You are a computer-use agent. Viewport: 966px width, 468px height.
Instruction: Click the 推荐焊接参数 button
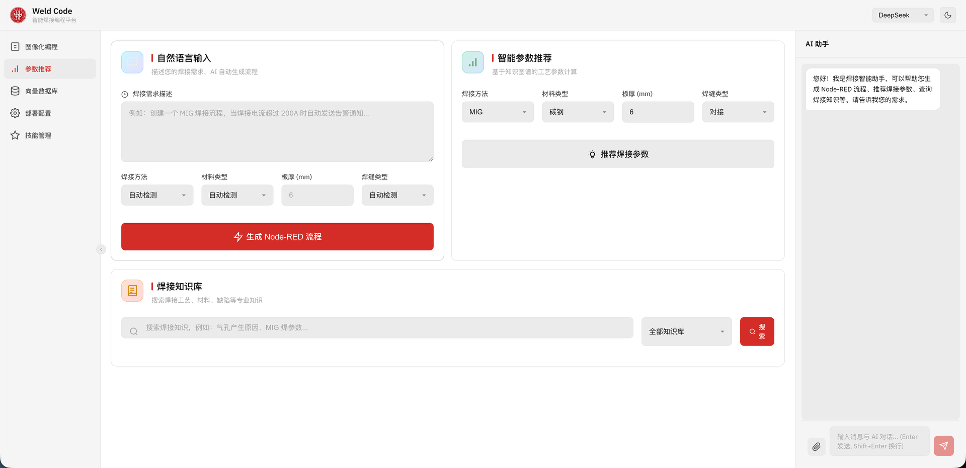[x=617, y=154]
